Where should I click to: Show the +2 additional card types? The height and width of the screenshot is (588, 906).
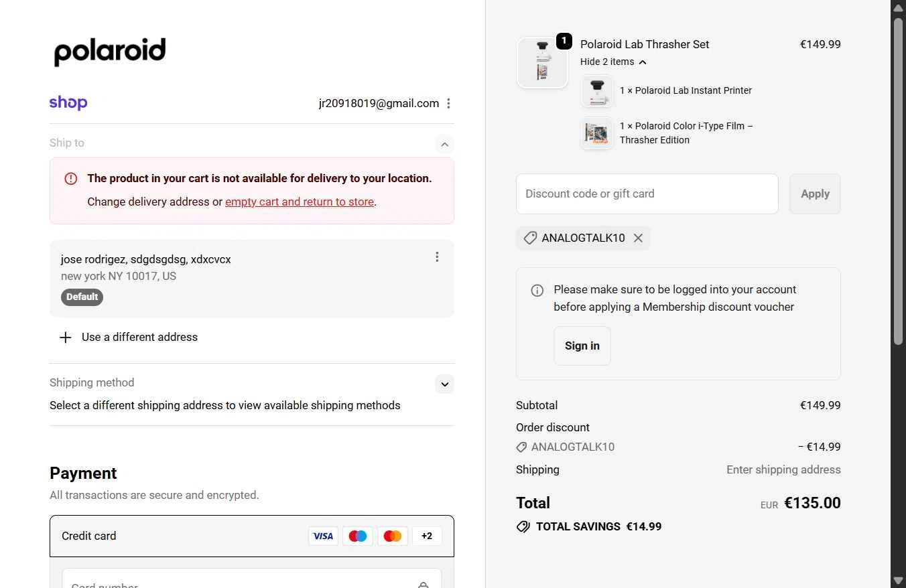(x=427, y=536)
